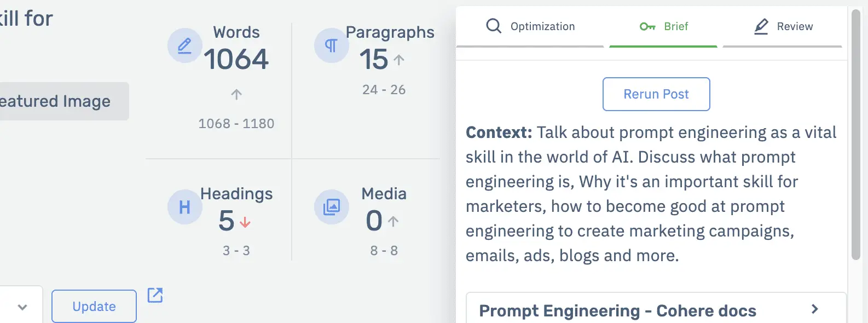Click the Words pencil icon

click(185, 45)
